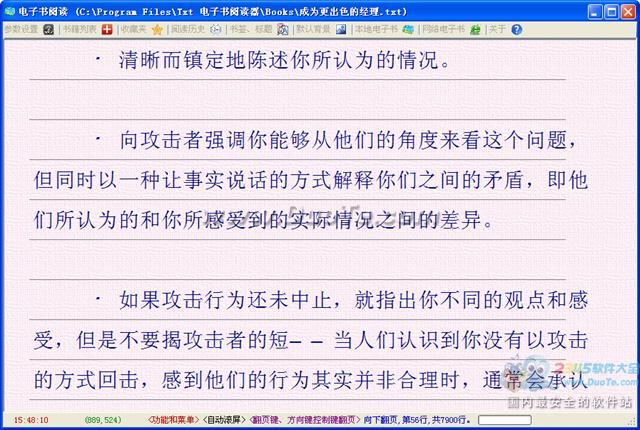The width and height of the screenshot is (640, 430).
Task: Click the 网络电子书 icon
Action: [477, 30]
